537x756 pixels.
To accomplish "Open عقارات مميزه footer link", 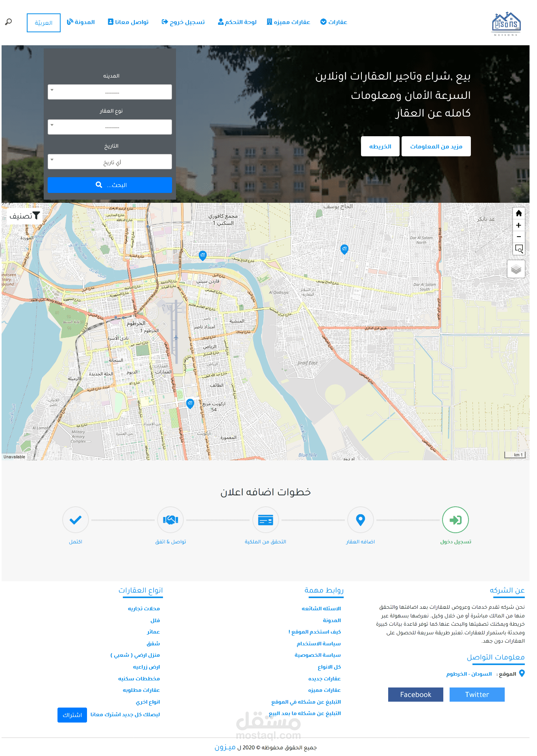I will click(x=324, y=690).
